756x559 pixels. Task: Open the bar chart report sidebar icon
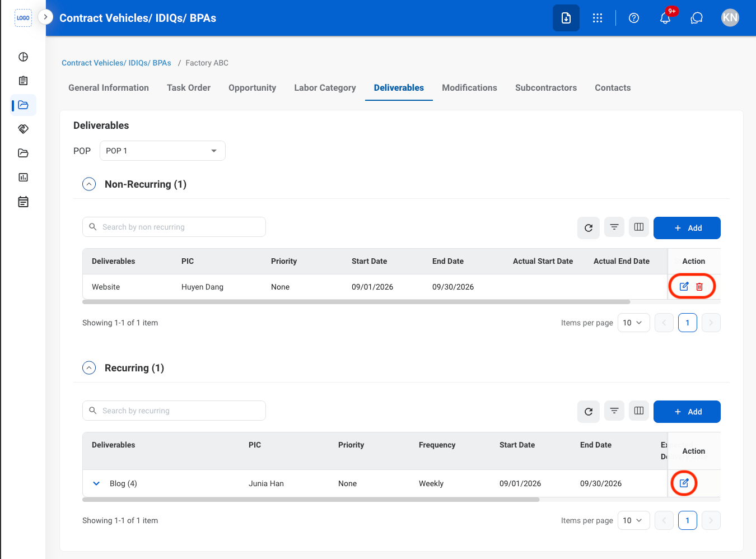point(23,177)
